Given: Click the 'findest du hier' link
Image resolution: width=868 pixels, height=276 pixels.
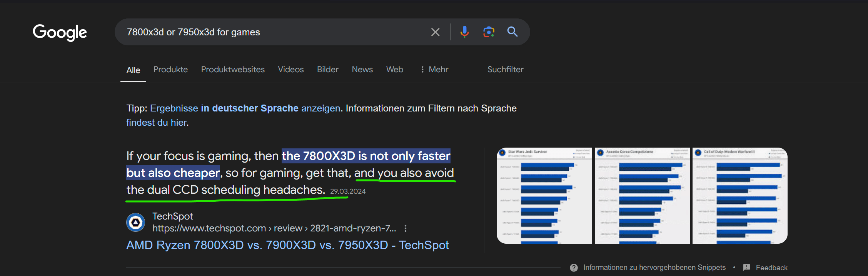Looking at the screenshot, I should (157, 123).
